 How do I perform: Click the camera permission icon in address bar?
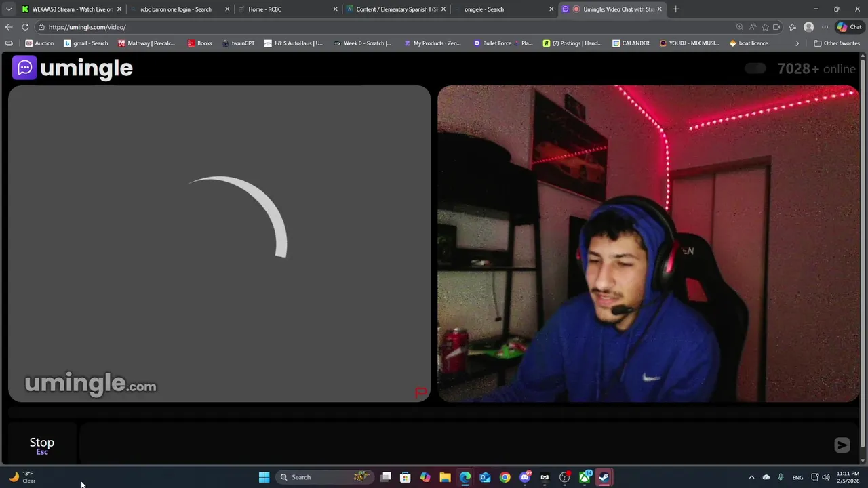(776, 27)
